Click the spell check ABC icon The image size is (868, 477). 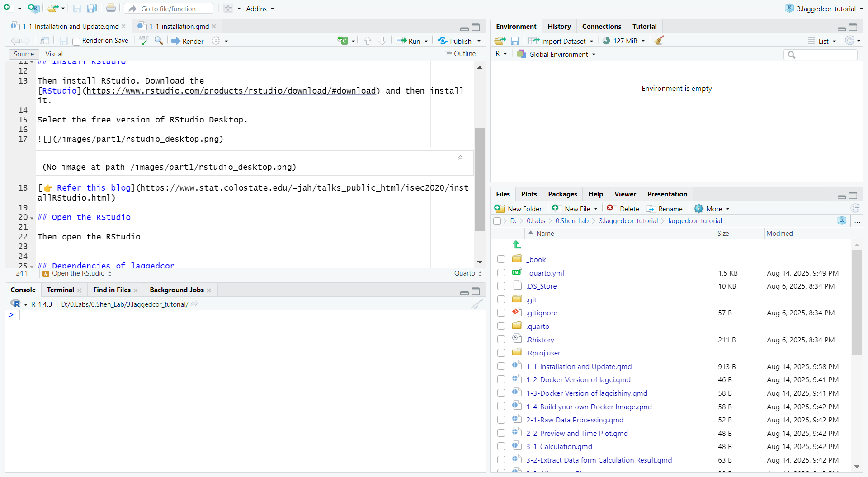pyautogui.click(x=144, y=41)
